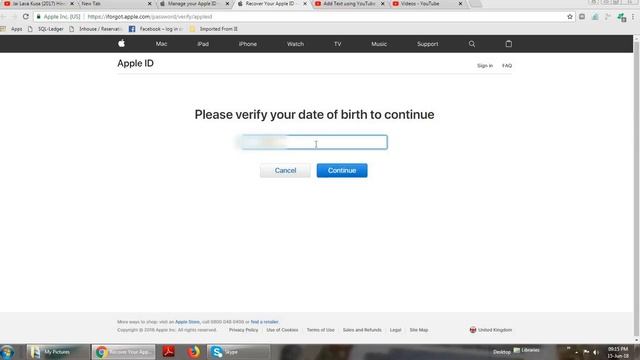Launch Firefox from taskbar
This screenshot has width=640, height=360.
pyautogui.click(x=194, y=351)
